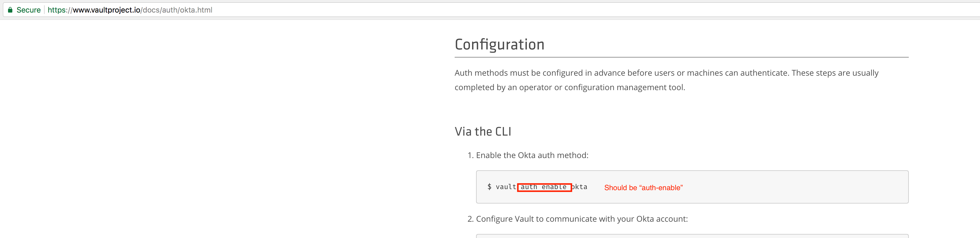The width and height of the screenshot is (980, 238).
Task: Click the 'Configuration' heading
Action: tap(499, 44)
